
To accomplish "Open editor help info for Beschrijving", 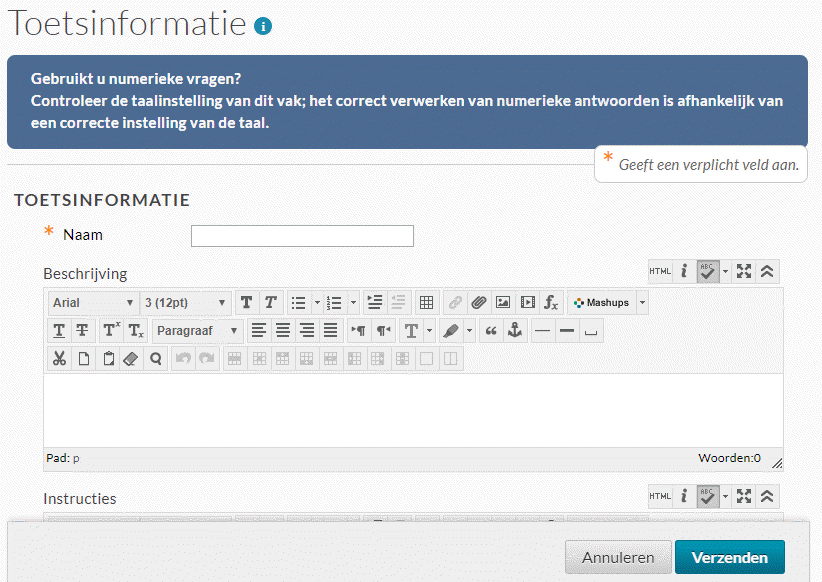I will click(x=684, y=272).
